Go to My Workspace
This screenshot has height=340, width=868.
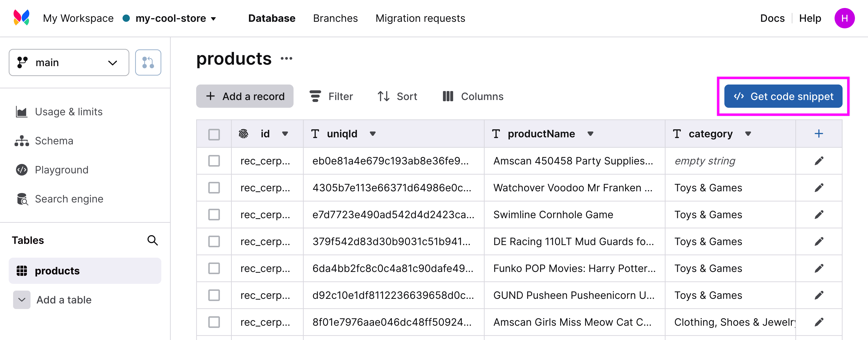point(78,18)
